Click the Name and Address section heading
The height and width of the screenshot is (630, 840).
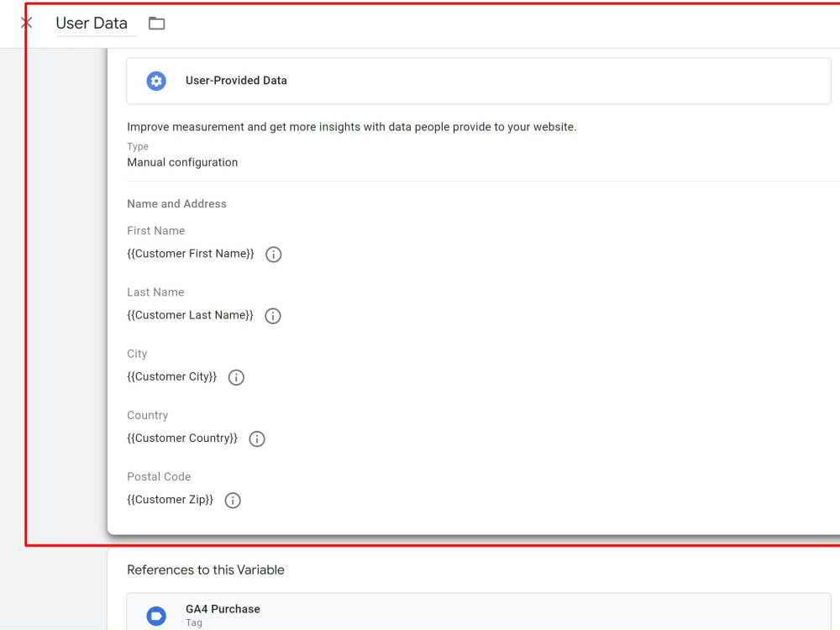pos(176,203)
